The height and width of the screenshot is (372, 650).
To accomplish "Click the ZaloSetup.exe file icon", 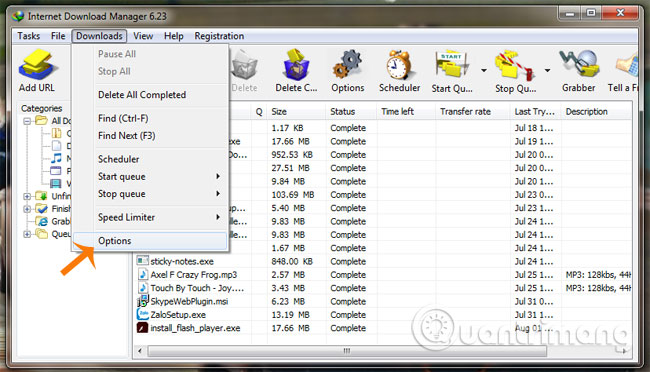I will pyautogui.click(x=142, y=314).
